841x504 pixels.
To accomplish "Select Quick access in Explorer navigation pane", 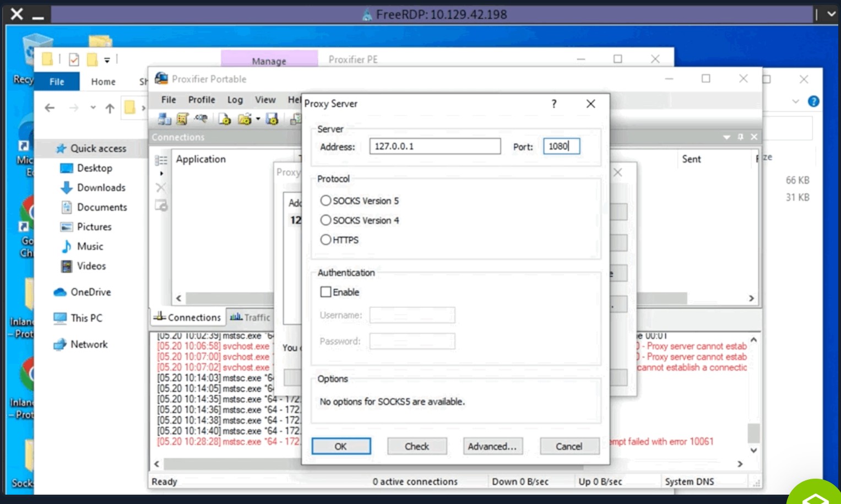I will click(x=91, y=148).
